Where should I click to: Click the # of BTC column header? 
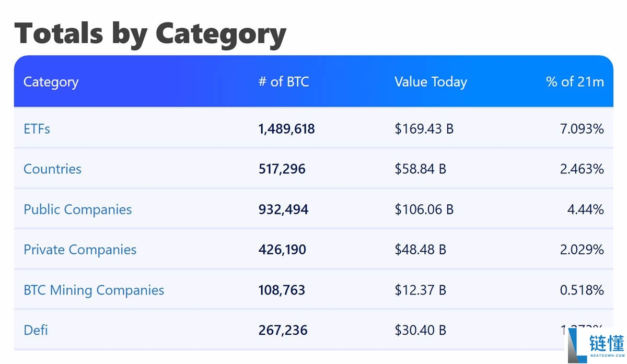(283, 82)
